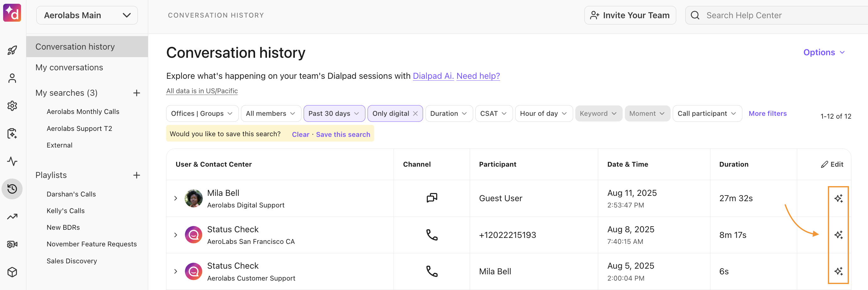Remove the Only digital filter

[415, 113]
